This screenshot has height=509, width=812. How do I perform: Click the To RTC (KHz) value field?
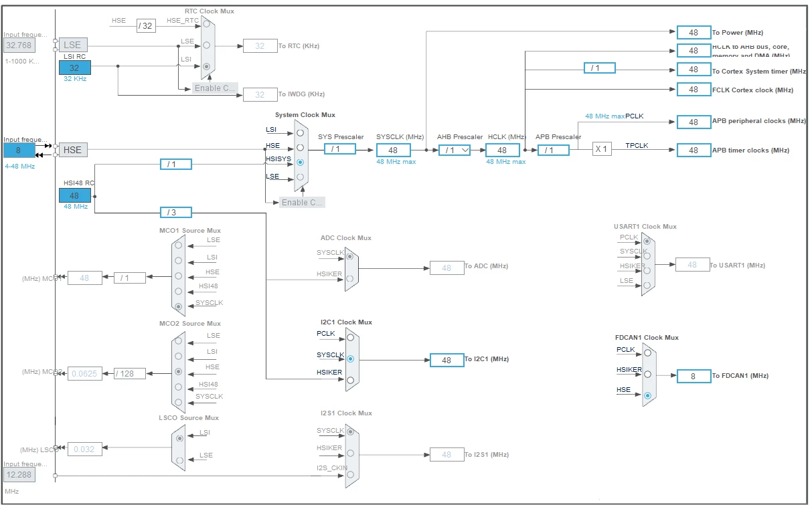click(260, 45)
